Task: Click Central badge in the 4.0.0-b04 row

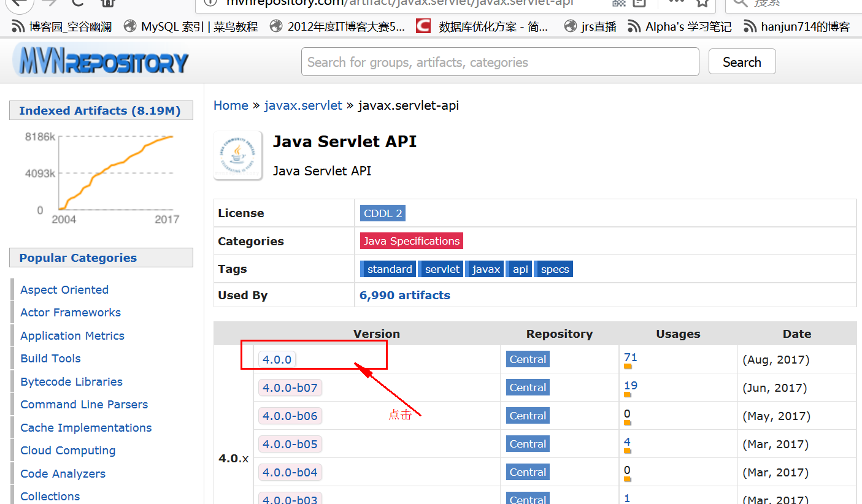Action: pyautogui.click(x=528, y=472)
